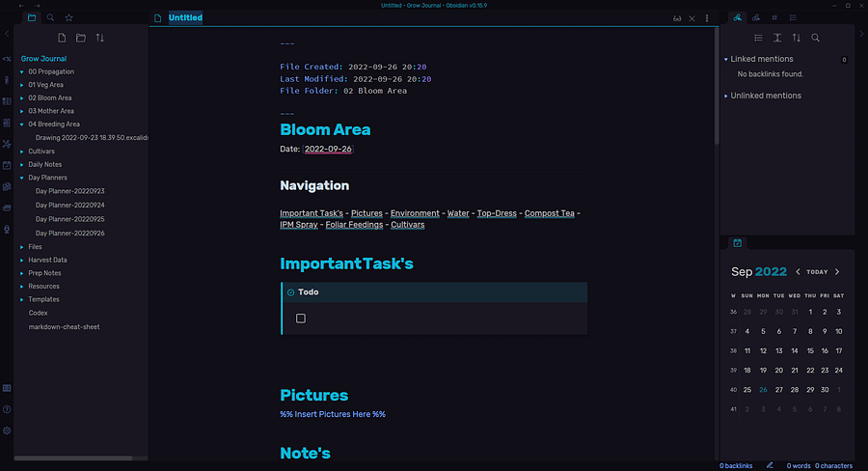868x471 pixels.
Task: Show the tag pane tab
Action: [774, 17]
